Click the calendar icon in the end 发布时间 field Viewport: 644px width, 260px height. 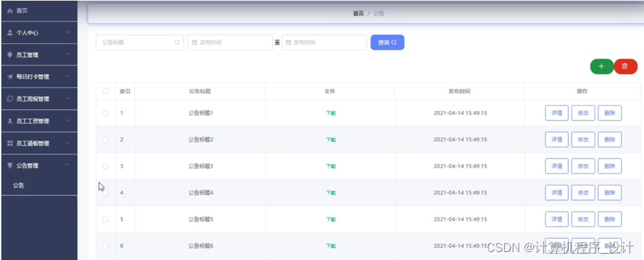[289, 42]
